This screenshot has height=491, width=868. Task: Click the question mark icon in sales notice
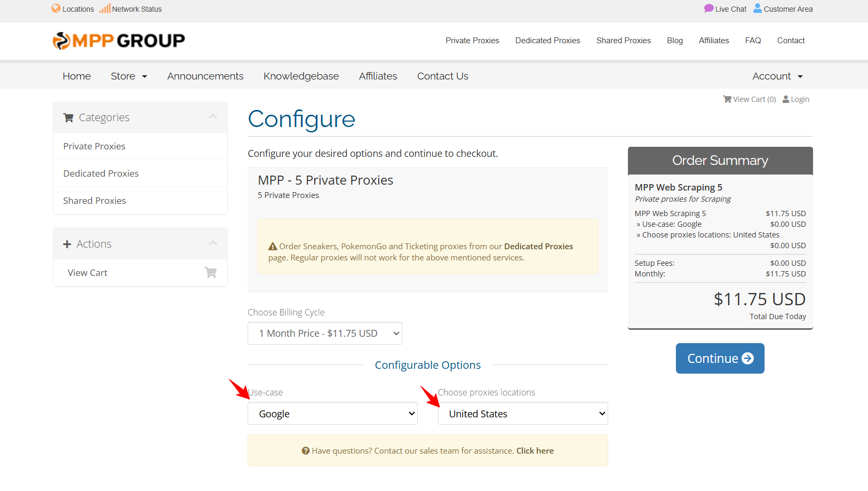point(306,451)
